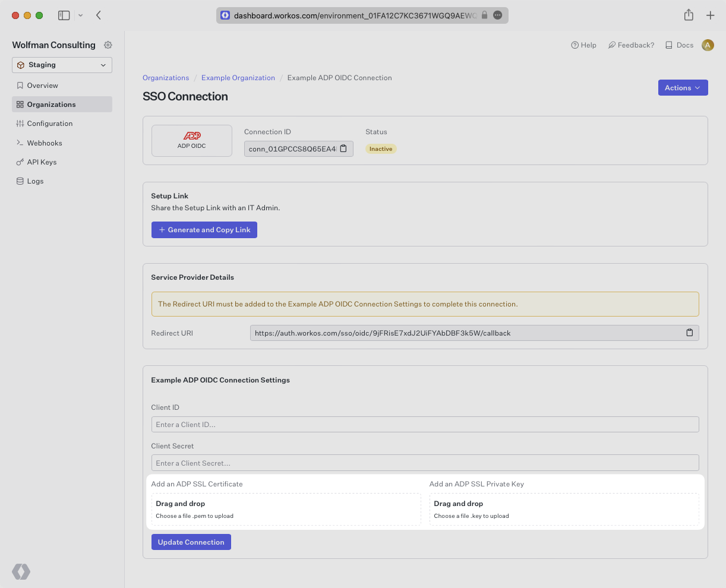Open the account avatar menu
Viewport: 726px width, 588px height.
[x=708, y=45]
